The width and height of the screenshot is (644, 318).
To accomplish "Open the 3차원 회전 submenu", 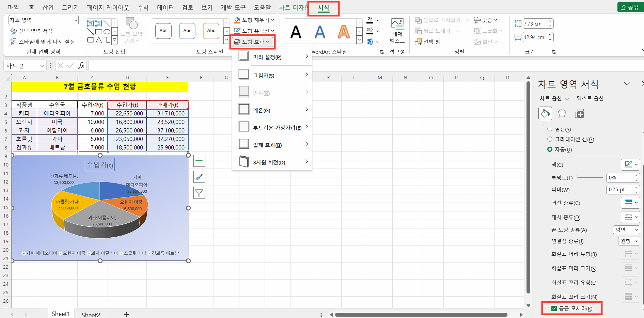I will click(x=272, y=162).
